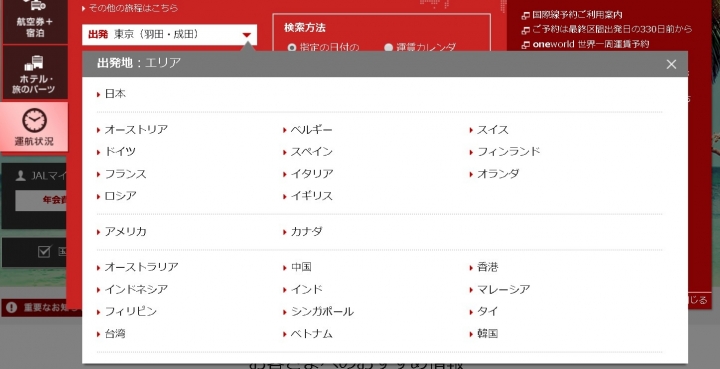Image resolution: width=720 pixels, height=369 pixels.
Task: Click the checkbox icon in the left panel
Action: click(44, 252)
